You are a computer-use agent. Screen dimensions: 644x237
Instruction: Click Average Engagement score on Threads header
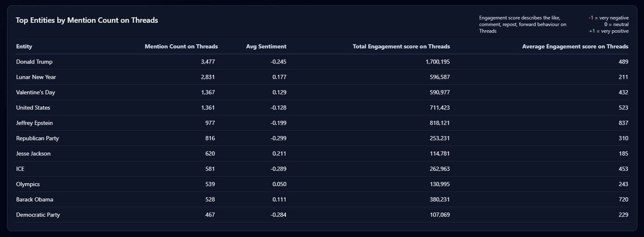click(575, 47)
